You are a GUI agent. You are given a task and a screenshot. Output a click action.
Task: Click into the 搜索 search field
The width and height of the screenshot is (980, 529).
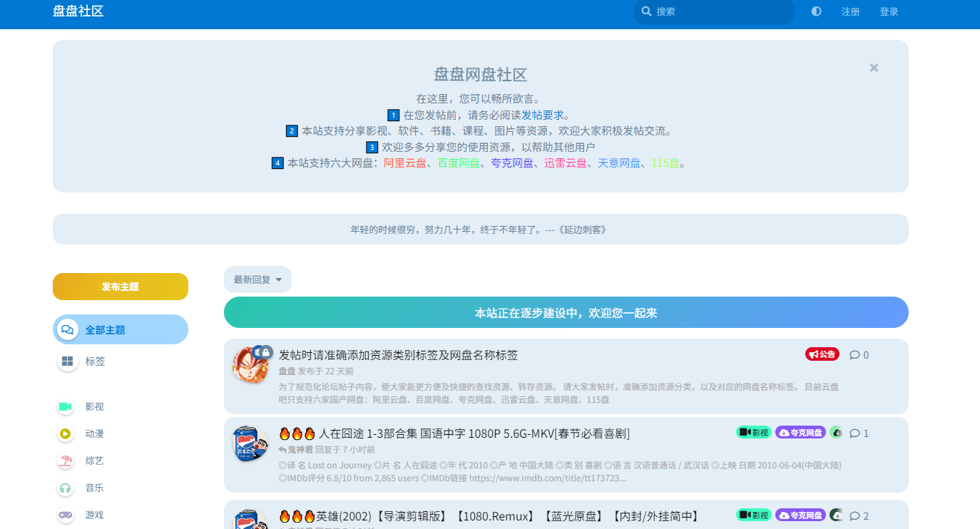(720, 11)
